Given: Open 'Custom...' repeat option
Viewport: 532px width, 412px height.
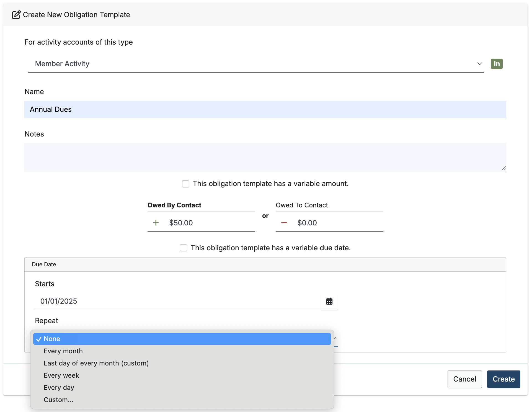Looking at the screenshot, I should click(x=58, y=400).
